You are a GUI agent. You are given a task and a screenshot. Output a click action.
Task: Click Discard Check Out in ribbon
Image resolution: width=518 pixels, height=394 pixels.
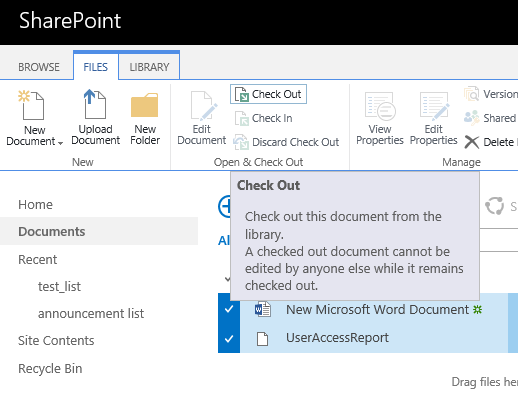[286, 142]
